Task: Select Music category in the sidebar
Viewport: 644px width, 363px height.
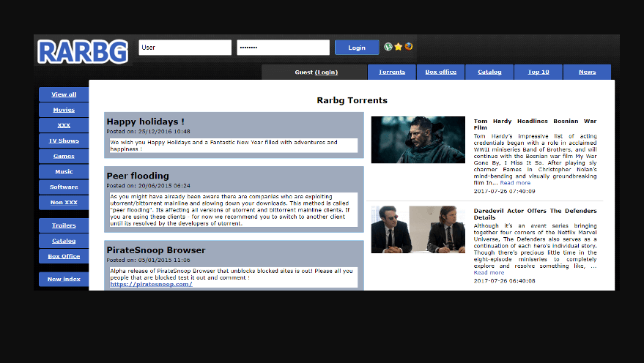Action: tap(64, 171)
